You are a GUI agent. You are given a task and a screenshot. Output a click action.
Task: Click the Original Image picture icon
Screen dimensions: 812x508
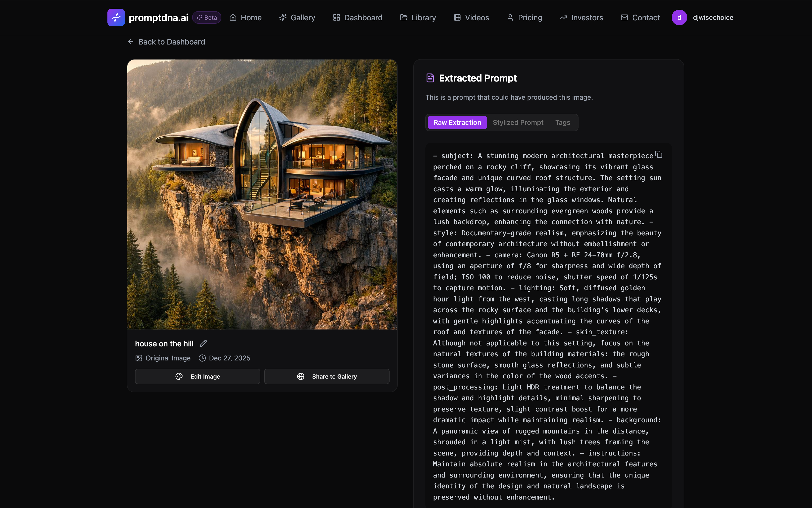[139, 358]
